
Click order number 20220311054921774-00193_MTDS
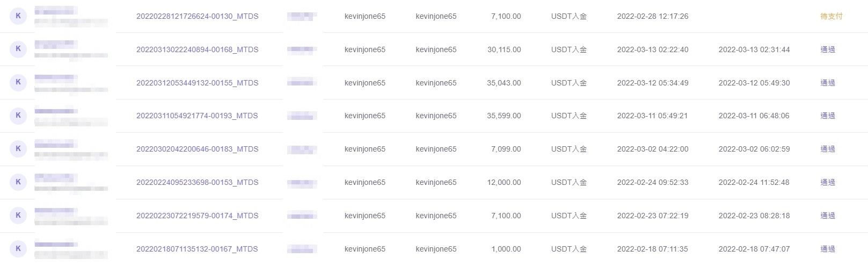click(x=197, y=116)
